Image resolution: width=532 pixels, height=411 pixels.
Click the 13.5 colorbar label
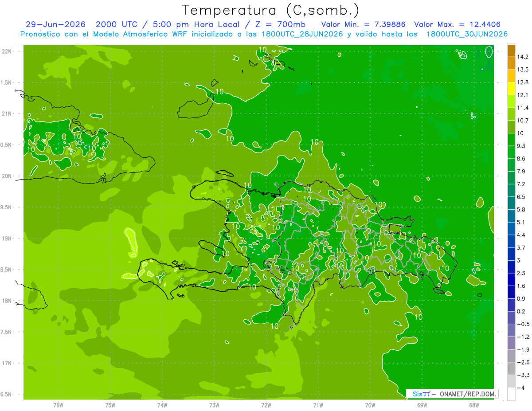click(x=523, y=70)
